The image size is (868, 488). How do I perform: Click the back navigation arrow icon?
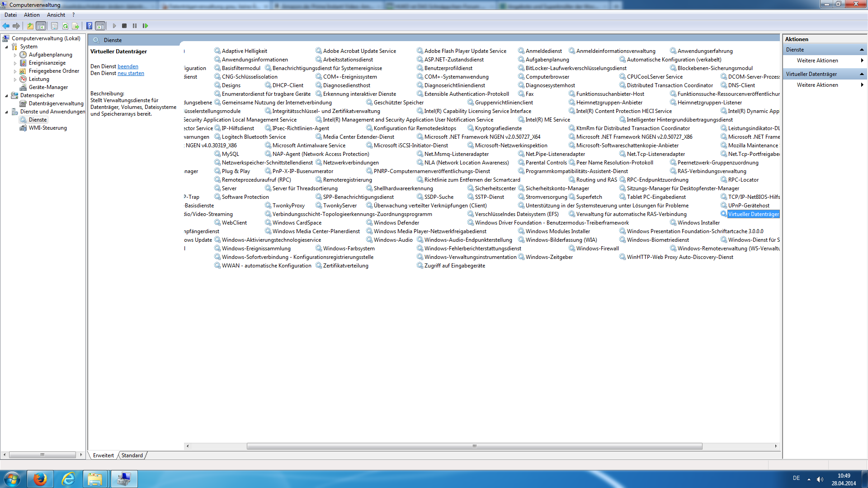click(6, 26)
